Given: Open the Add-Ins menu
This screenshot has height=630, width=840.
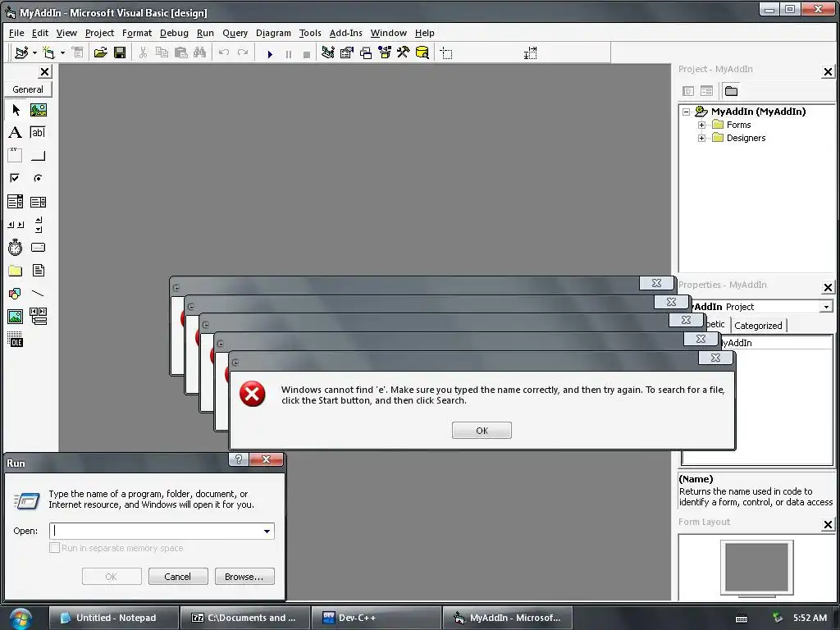Looking at the screenshot, I should [345, 33].
